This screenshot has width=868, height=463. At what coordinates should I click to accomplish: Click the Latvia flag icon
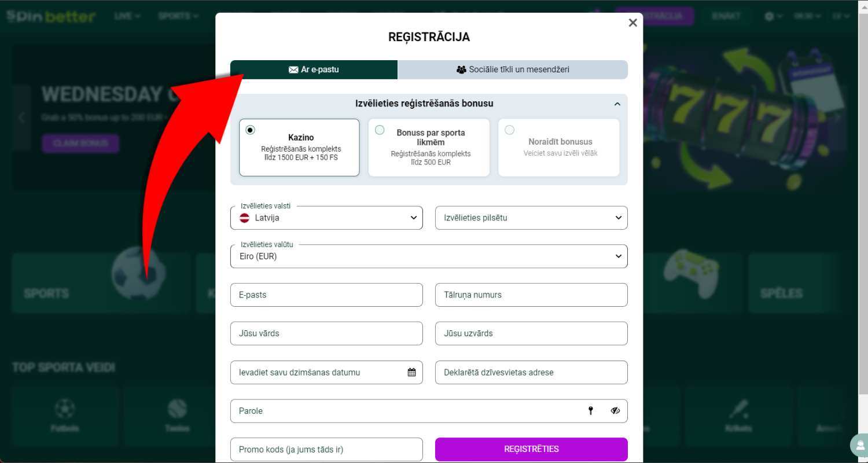coord(245,218)
